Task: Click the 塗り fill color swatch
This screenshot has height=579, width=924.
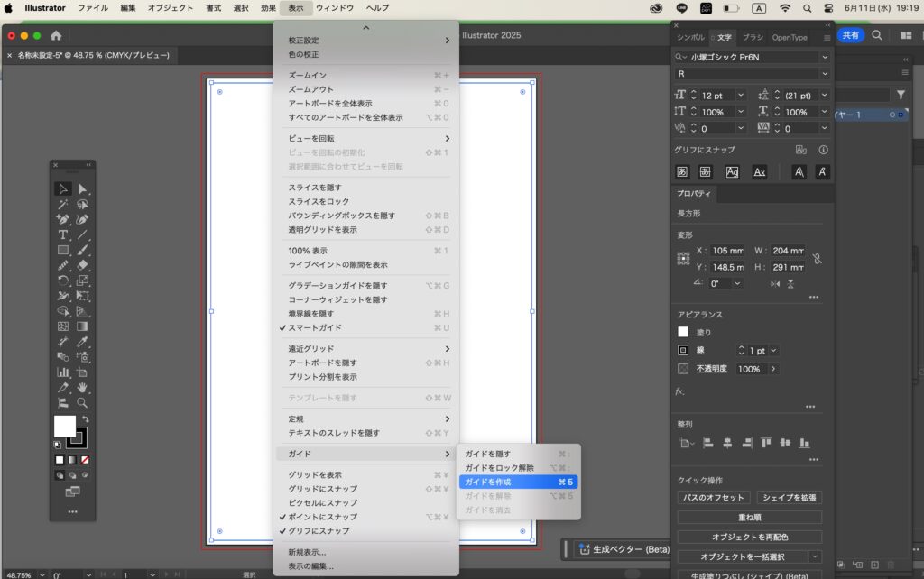Action: (x=683, y=332)
